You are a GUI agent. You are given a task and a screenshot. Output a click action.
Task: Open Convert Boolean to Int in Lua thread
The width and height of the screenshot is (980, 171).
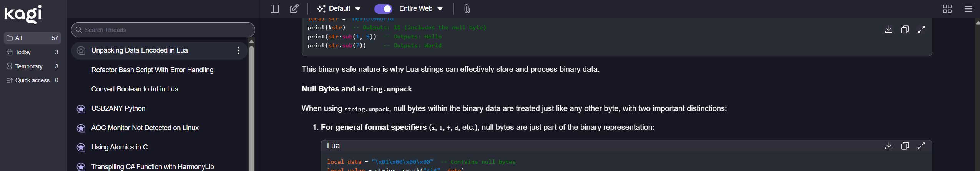coord(135,89)
